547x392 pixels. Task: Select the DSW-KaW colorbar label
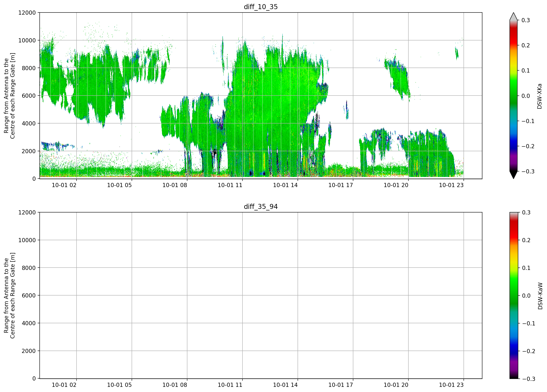(x=540, y=296)
